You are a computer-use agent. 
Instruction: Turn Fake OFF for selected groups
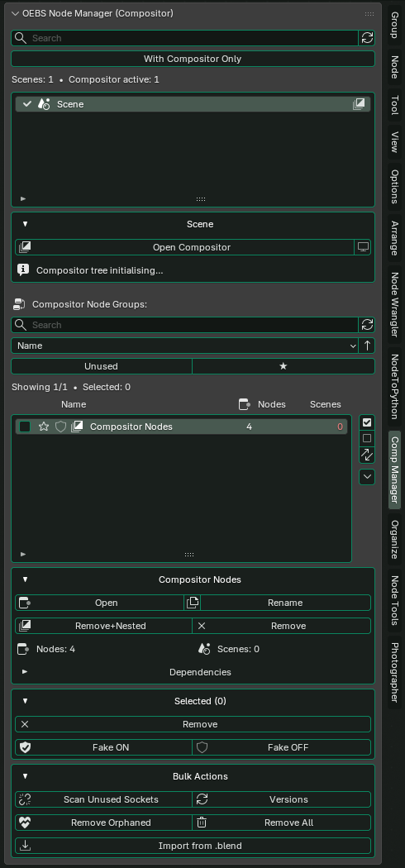click(282, 747)
